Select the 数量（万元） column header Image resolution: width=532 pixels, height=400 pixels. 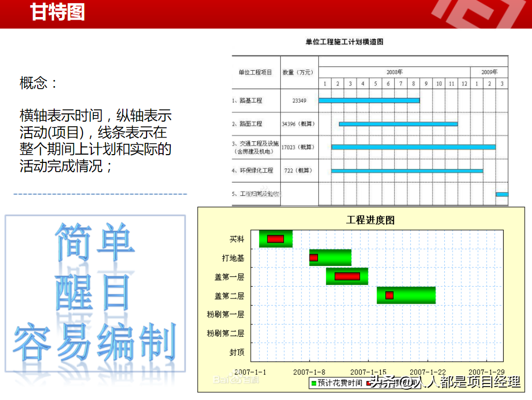299,72
